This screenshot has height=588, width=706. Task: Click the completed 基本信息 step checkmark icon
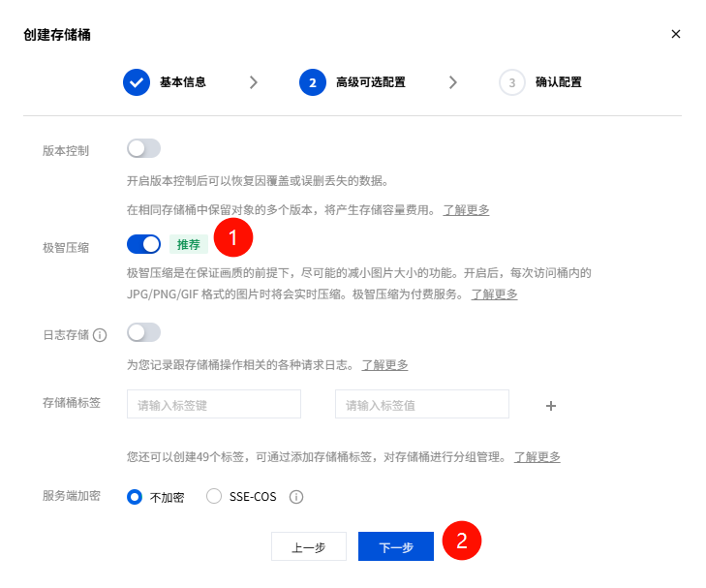pyautogui.click(x=137, y=82)
